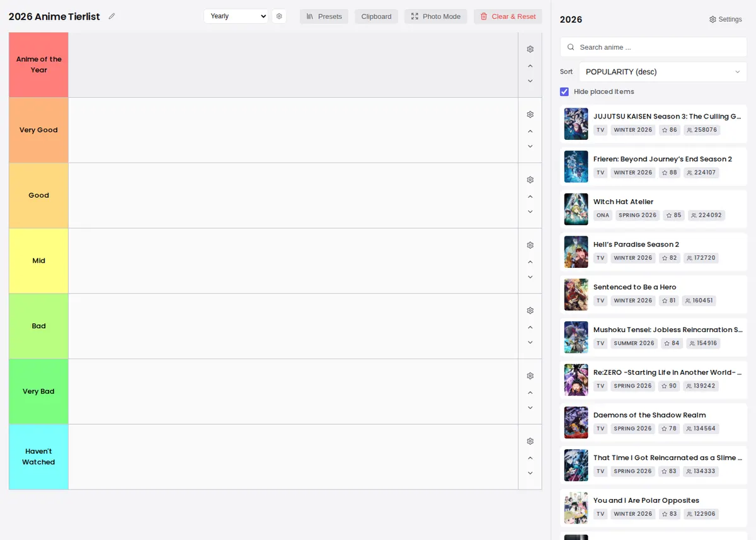Open settings gear for Good tier
This screenshot has height=540, width=756.
[x=530, y=180]
